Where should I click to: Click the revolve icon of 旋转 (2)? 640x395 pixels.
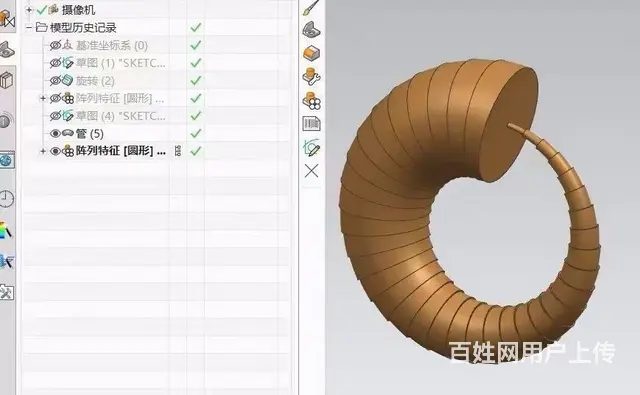(x=68, y=80)
